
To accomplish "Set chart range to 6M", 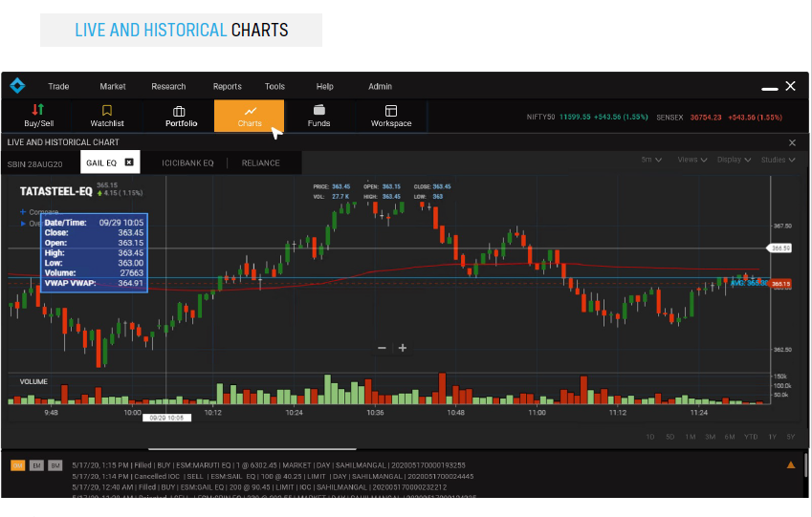I will [730, 437].
